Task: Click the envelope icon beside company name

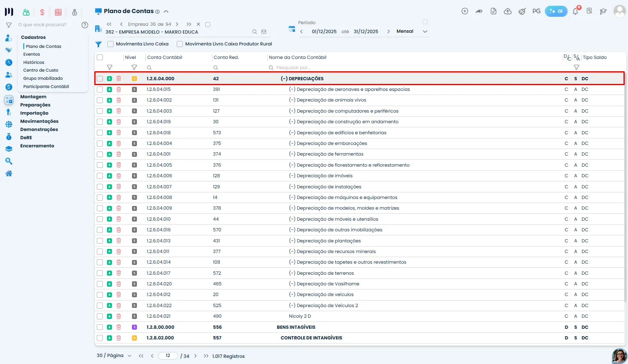Action: pos(264,32)
